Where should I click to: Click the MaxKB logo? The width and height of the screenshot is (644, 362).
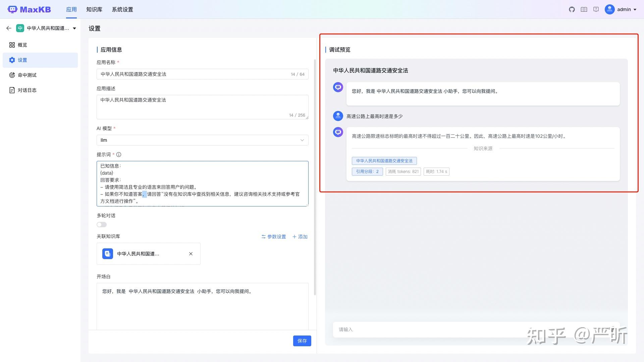30,9
